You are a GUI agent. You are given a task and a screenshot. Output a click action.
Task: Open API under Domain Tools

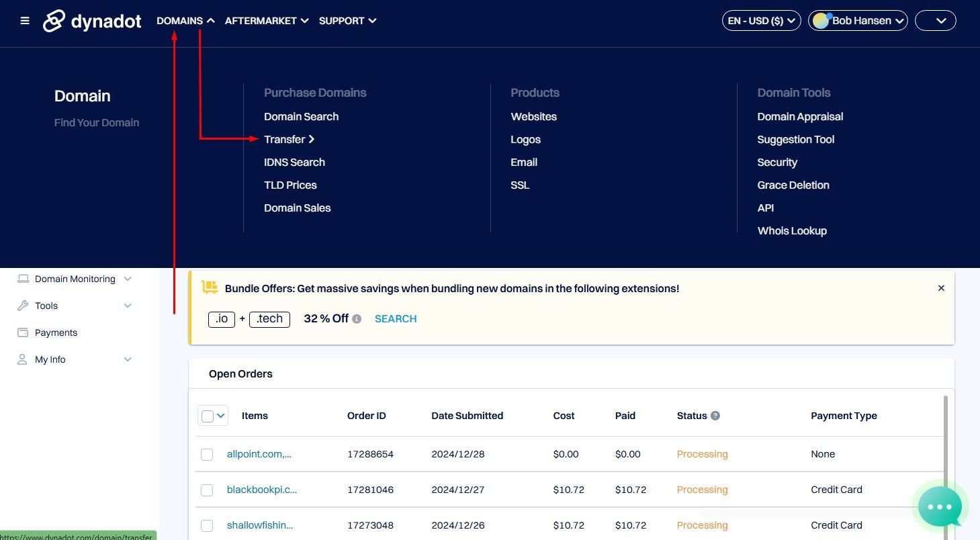tap(766, 208)
